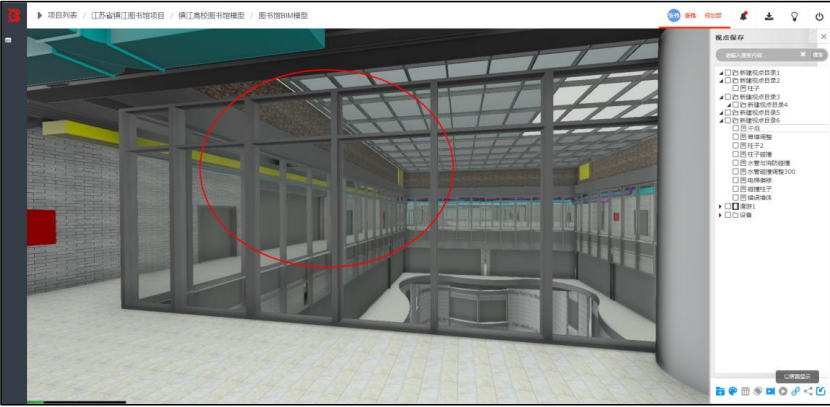This screenshot has width=830, height=407.
Task: Tick the 设备 folder checkbox
Action: pyautogui.click(x=728, y=215)
